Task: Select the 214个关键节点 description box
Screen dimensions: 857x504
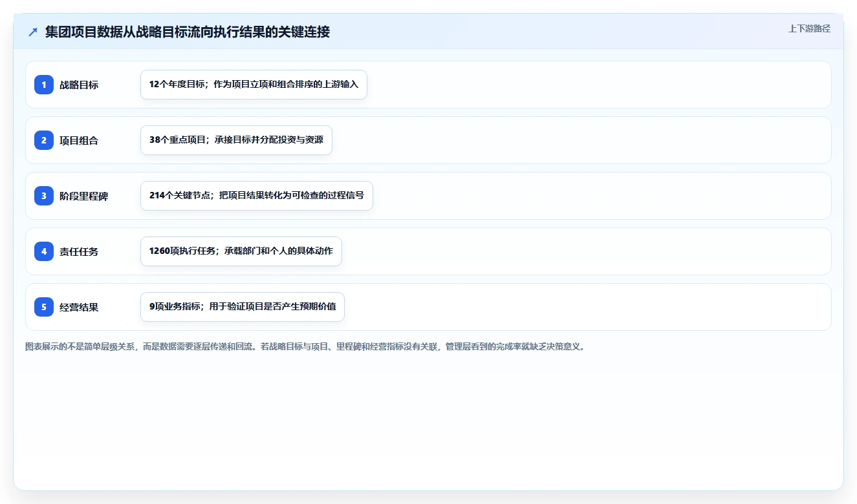Action: pos(257,196)
